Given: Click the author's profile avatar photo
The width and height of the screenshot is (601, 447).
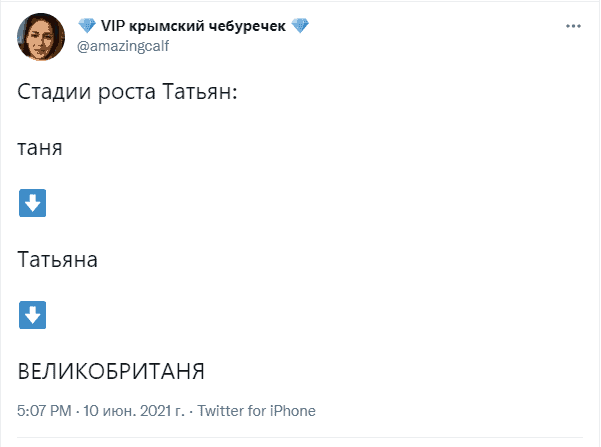Looking at the screenshot, I should tap(41, 37).
